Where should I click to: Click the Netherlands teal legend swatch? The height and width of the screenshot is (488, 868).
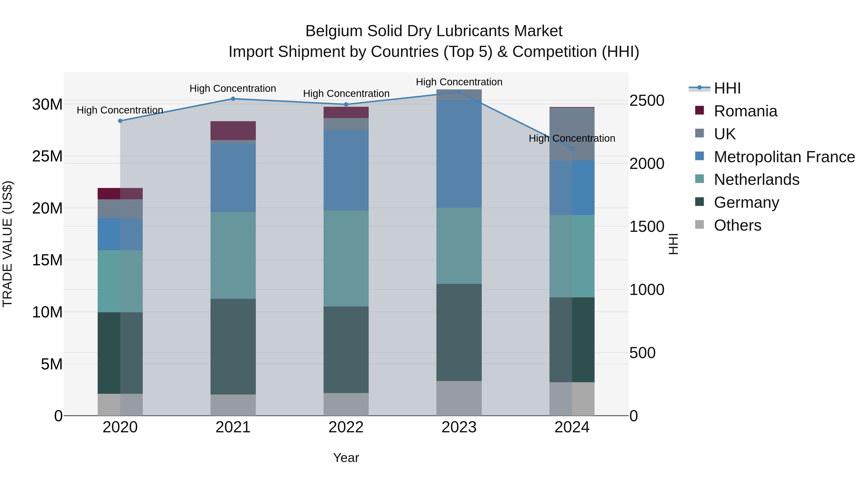tap(699, 179)
